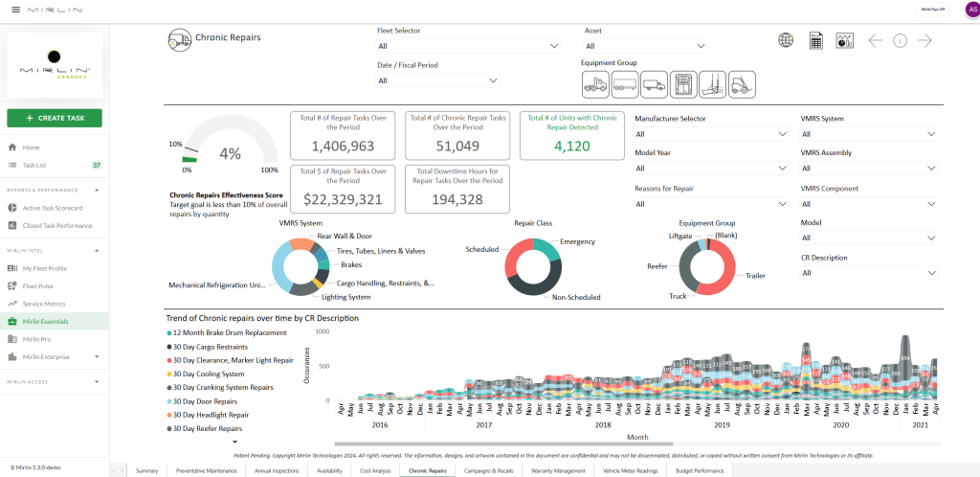Click the Fleet Pulse icon
980x477 pixels.
point(11,285)
